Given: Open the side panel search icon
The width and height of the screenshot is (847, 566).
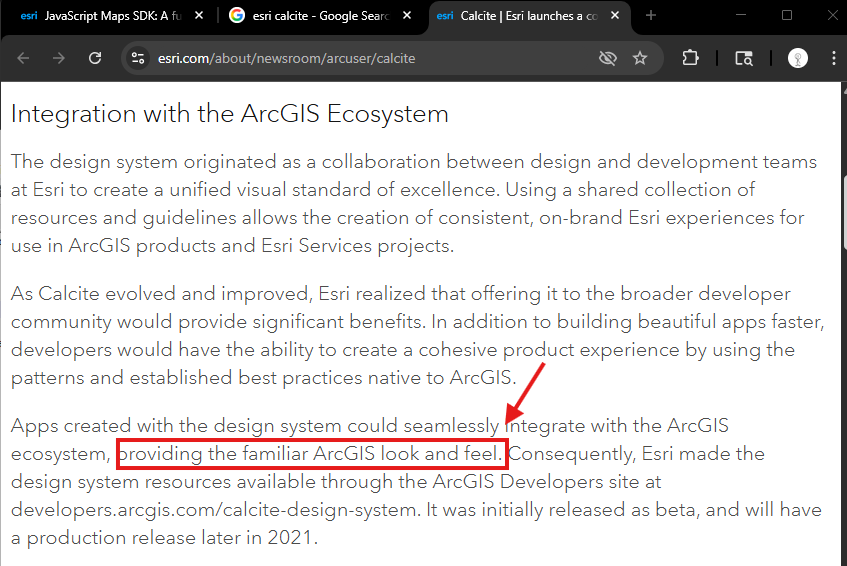Looking at the screenshot, I should [x=744, y=58].
